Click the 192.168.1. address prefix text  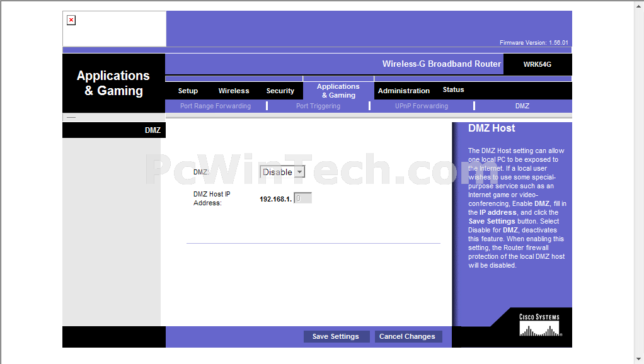point(275,199)
